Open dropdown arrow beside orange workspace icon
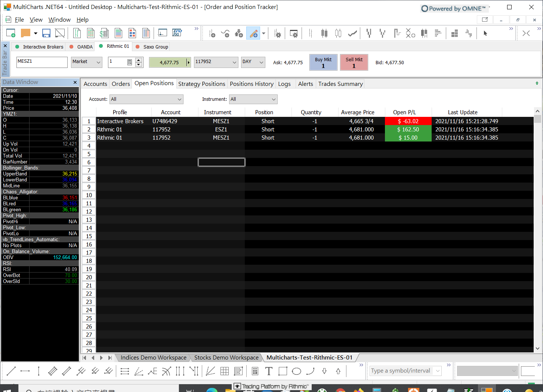The width and height of the screenshot is (543, 392). click(36, 33)
